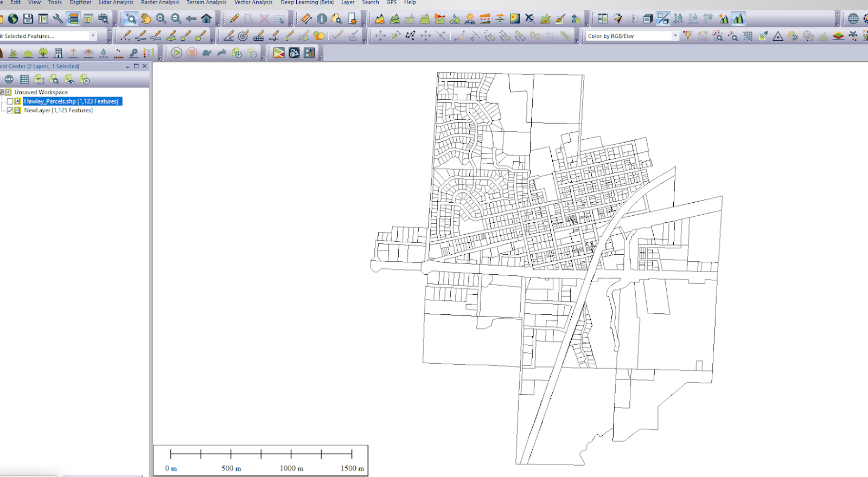Click the back arrow previous view icon

191,19
